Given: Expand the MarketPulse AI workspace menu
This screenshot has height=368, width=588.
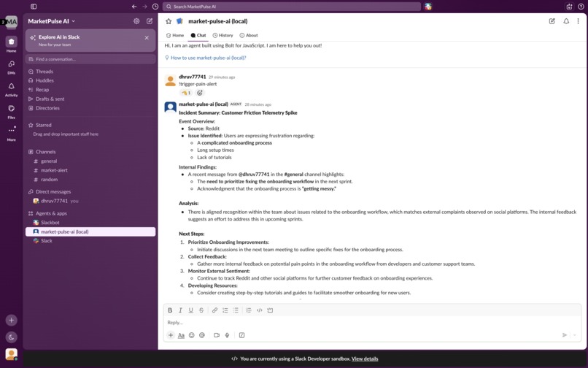Looking at the screenshot, I should point(51,21).
